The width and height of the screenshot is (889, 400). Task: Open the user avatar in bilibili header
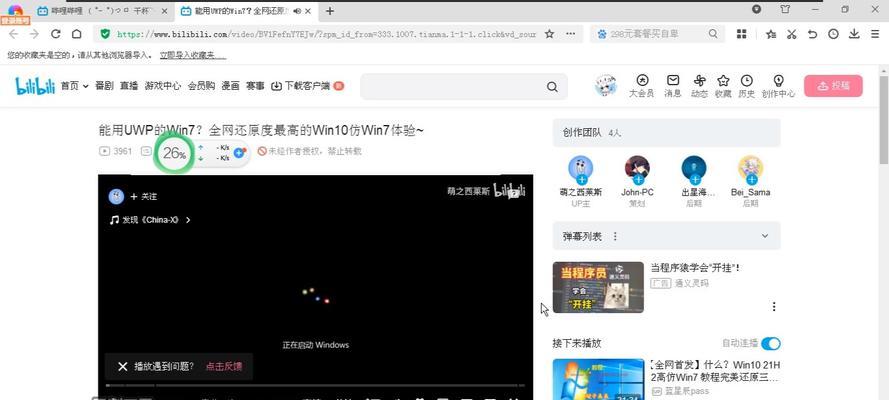tap(606, 86)
